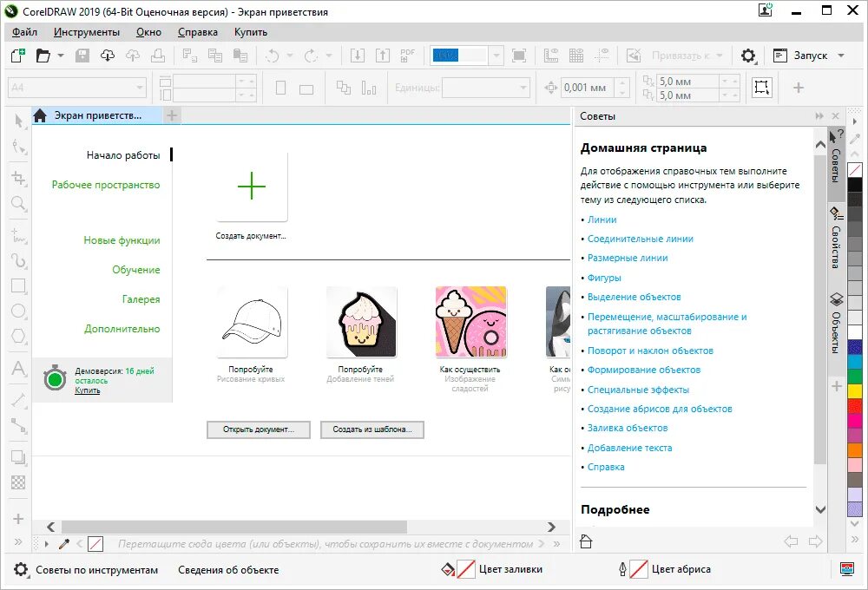Viewport: 868px width, 590px height.
Task: Click the cloud download icon
Action: click(x=108, y=56)
